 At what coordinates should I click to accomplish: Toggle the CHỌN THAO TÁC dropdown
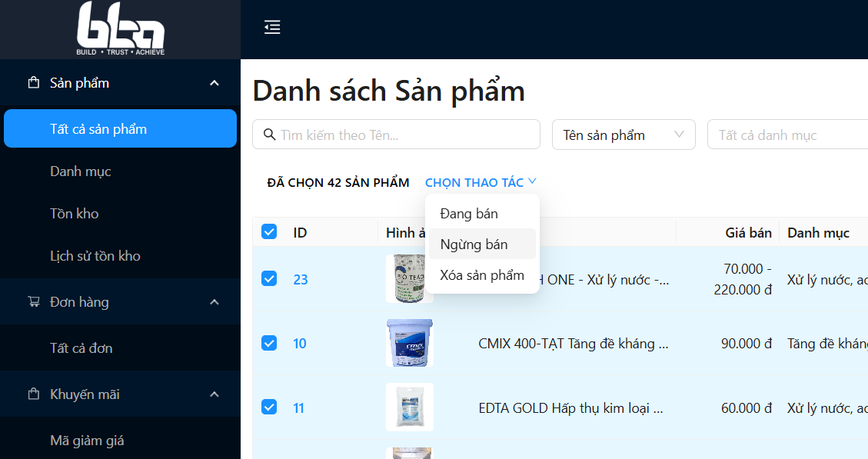[x=481, y=182]
